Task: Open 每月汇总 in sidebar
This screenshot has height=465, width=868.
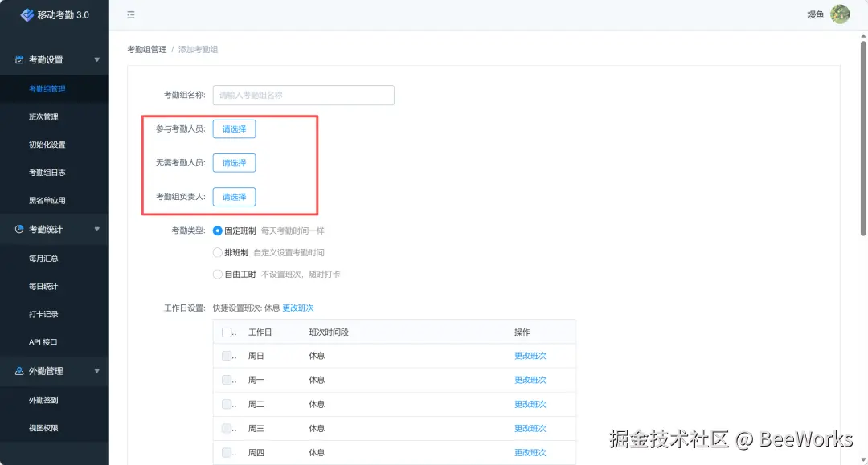Action: 43,259
